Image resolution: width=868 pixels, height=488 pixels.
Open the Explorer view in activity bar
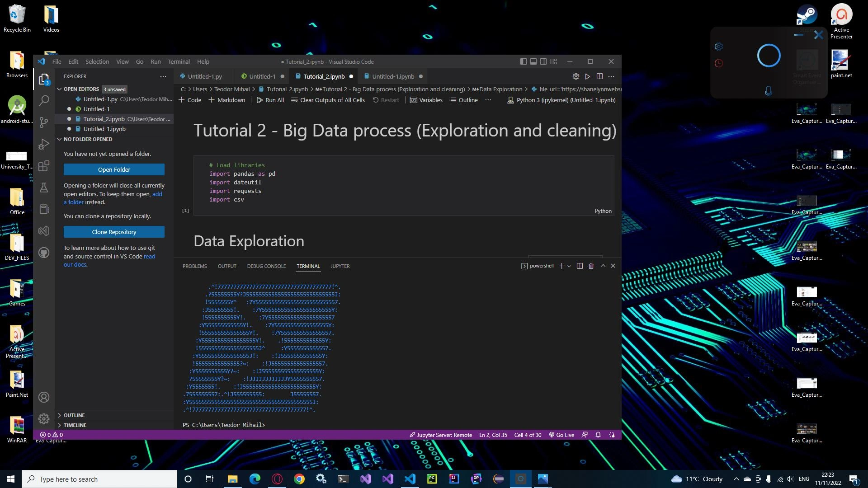point(44,80)
